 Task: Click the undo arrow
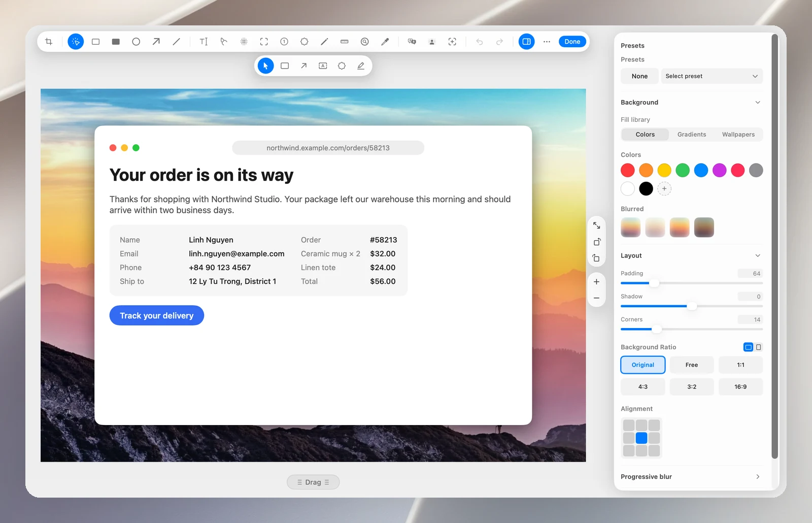[480, 42]
